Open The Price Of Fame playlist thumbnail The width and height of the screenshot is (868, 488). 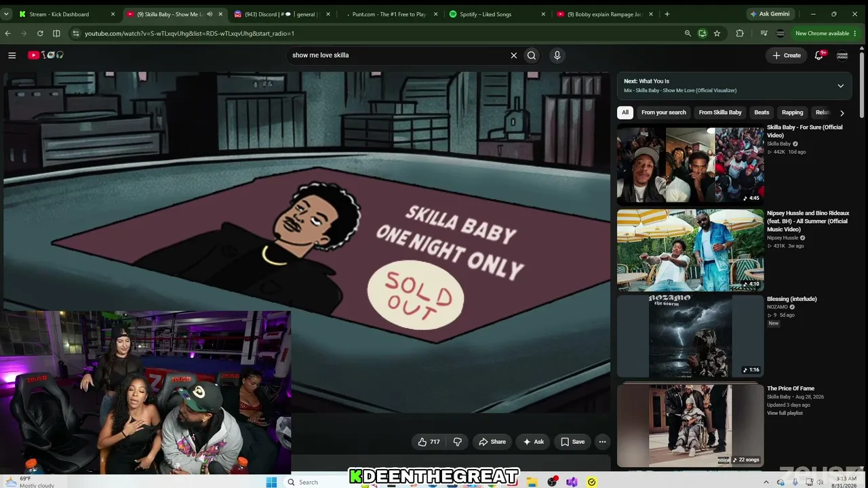click(690, 426)
